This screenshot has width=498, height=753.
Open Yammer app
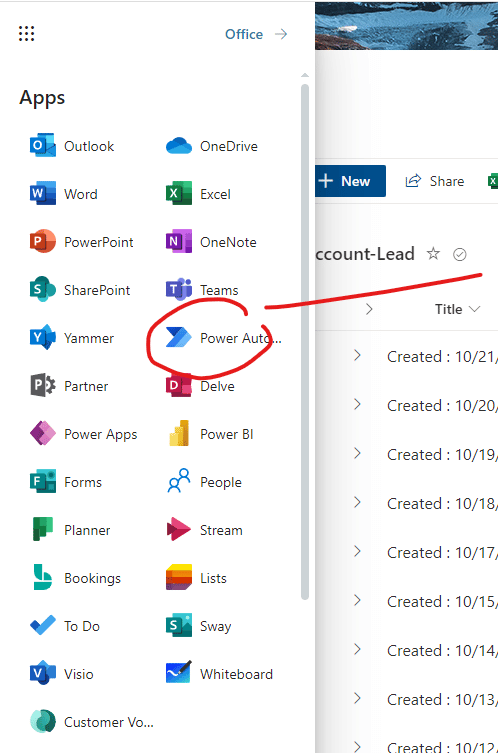coord(72,338)
